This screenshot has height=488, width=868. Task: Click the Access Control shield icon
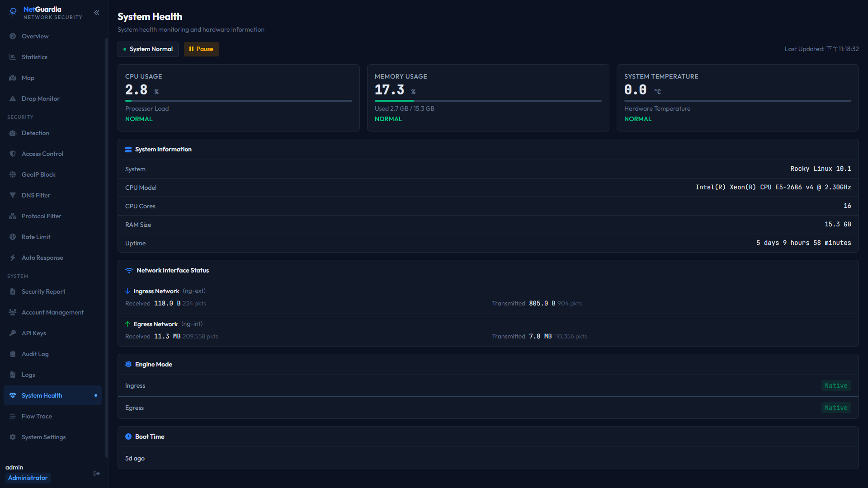[13, 154]
